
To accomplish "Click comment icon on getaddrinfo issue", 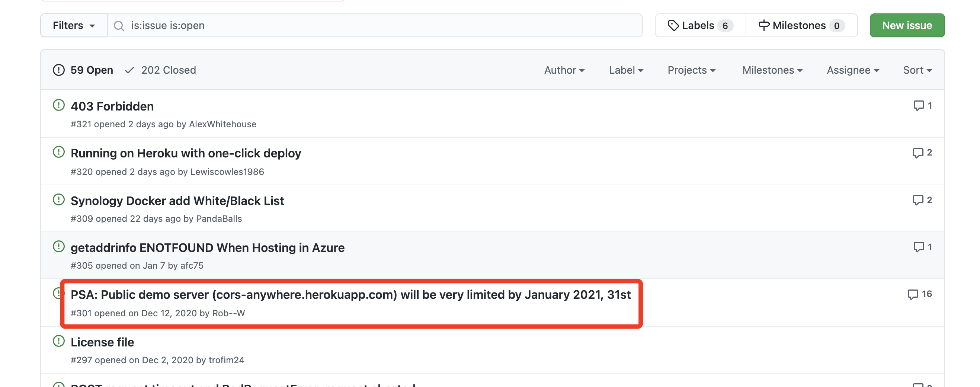I will pos(918,247).
